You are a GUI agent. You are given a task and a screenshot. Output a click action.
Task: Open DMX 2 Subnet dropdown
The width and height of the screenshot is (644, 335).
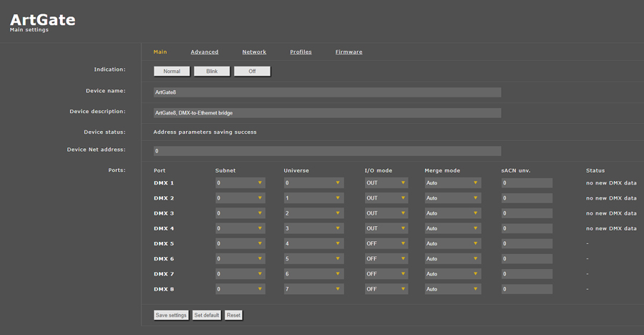click(x=240, y=198)
